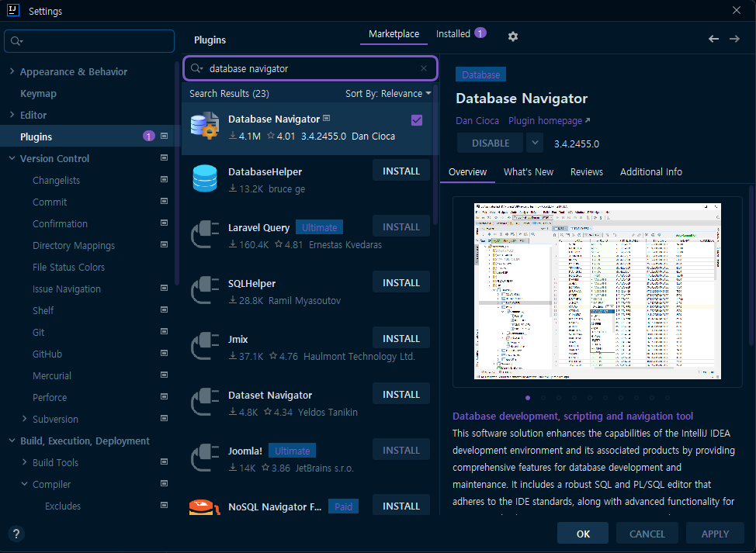Click the settings search magnifier icon
This screenshot has height=553, width=756.
pos(16,41)
